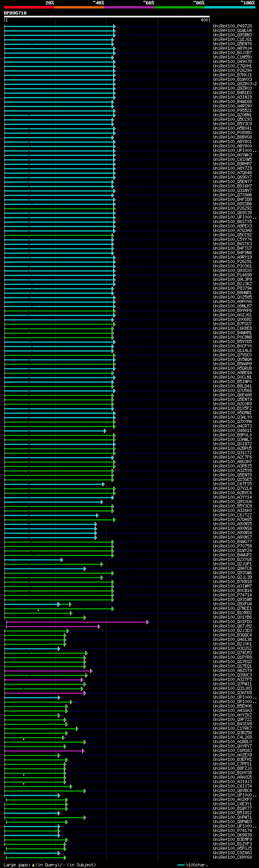Click the UniRef100_P49728 hit label

(x=232, y=26)
